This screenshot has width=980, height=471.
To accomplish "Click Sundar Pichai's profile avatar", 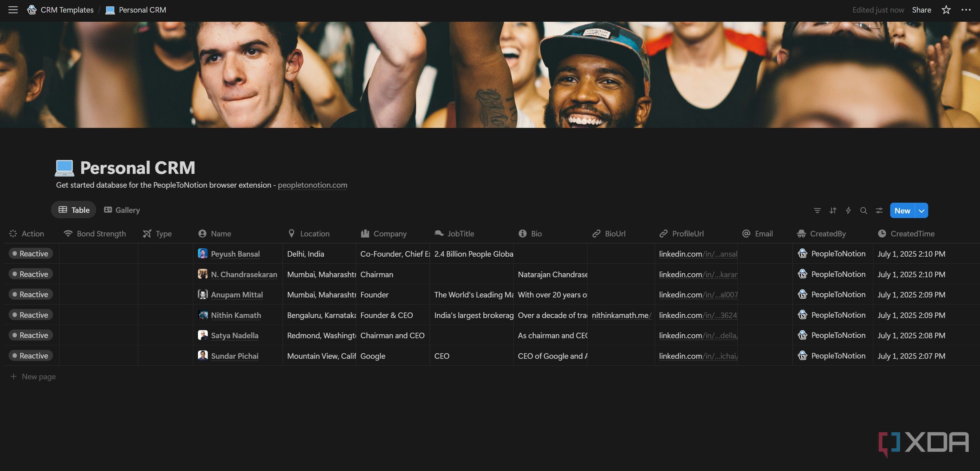I will 203,356.
